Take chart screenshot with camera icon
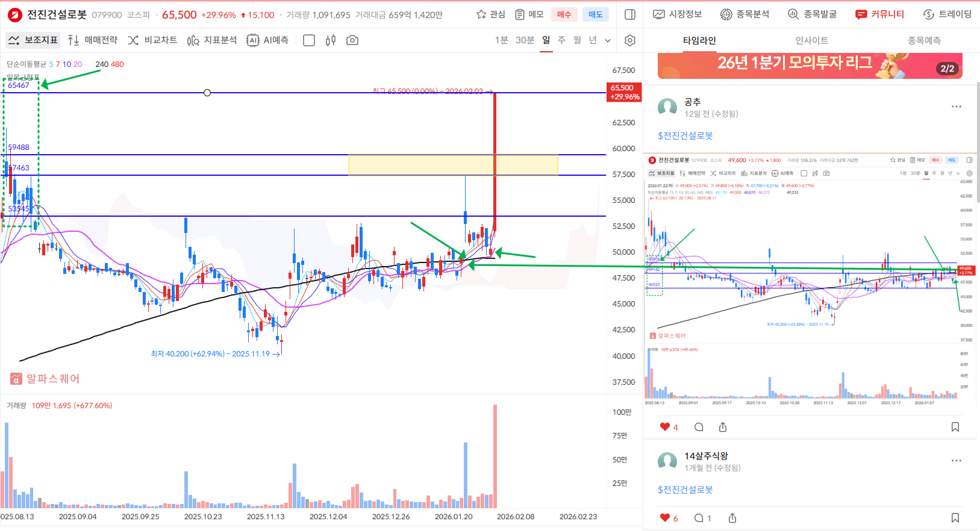The image size is (980, 531). tap(352, 40)
